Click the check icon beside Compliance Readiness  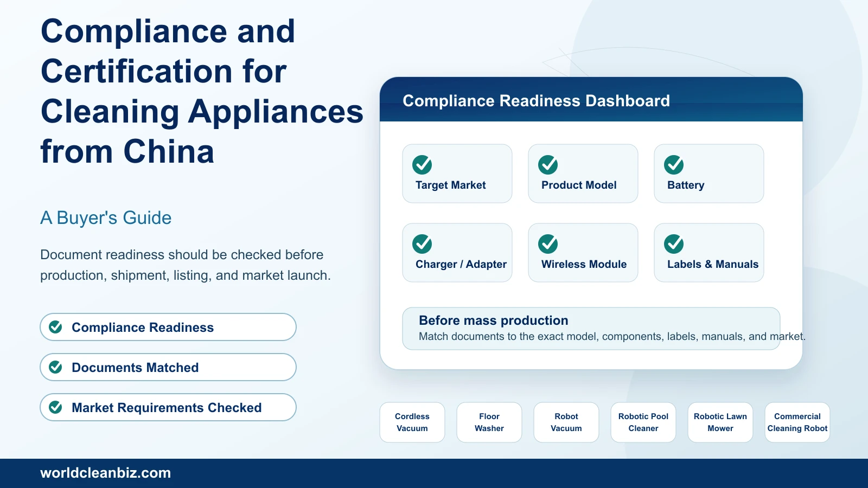55,327
